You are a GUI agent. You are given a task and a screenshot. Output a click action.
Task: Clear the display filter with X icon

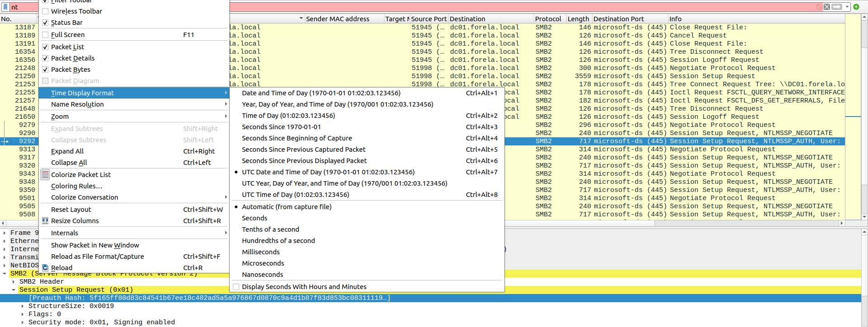click(x=827, y=7)
